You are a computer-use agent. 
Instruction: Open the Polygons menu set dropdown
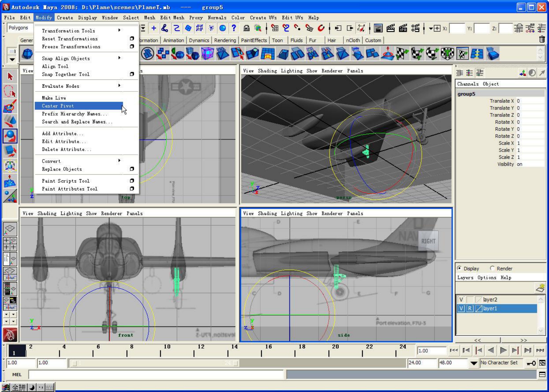click(x=20, y=28)
